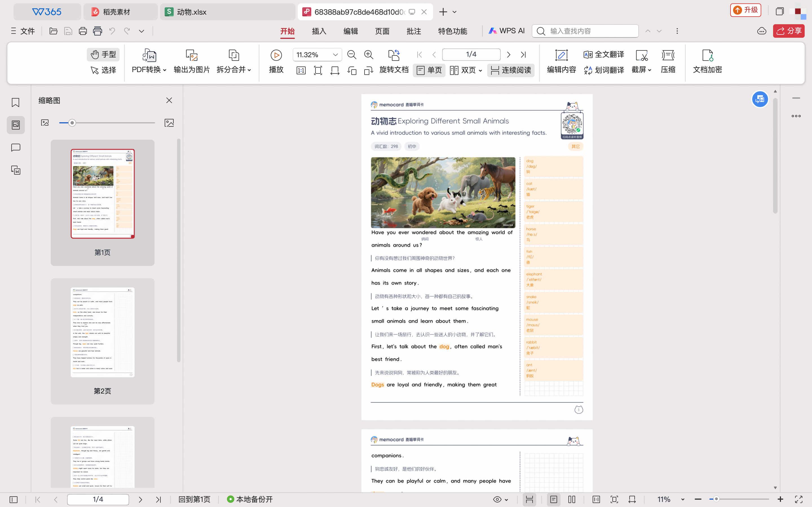Click the Document Encryption icon
The image size is (812, 507).
click(x=707, y=55)
